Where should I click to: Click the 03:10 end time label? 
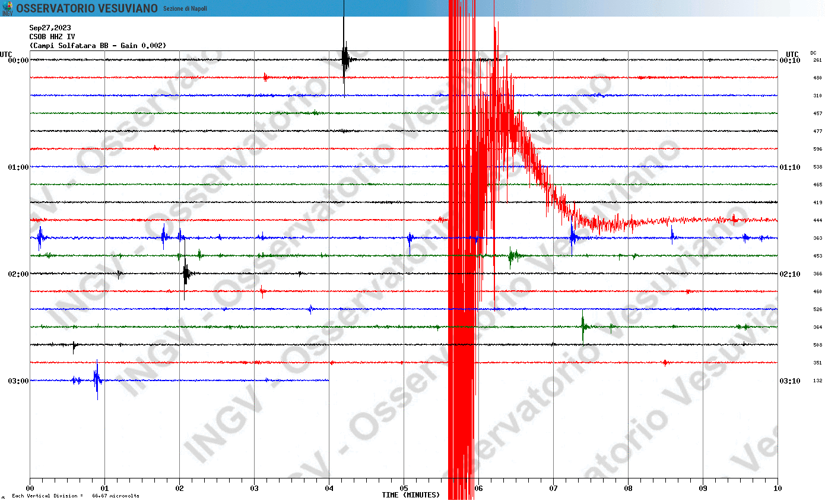tap(790, 381)
